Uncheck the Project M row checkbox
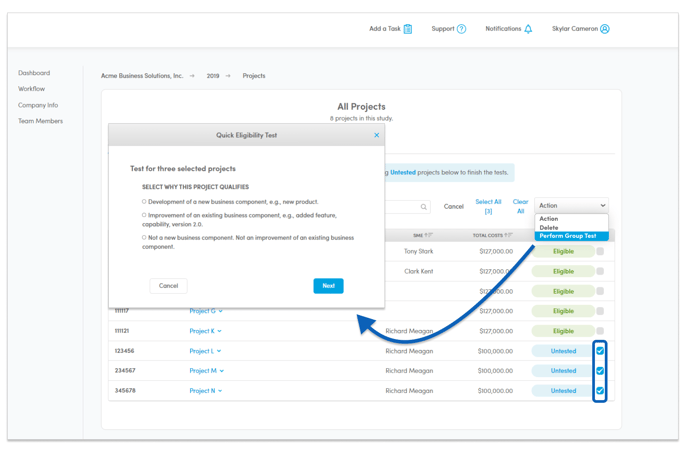This screenshot has height=450, width=688. point(600,371)
